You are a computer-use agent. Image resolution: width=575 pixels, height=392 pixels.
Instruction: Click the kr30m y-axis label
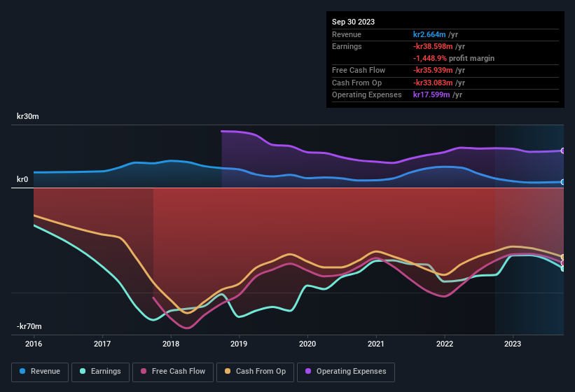click(x=28, y=116)
